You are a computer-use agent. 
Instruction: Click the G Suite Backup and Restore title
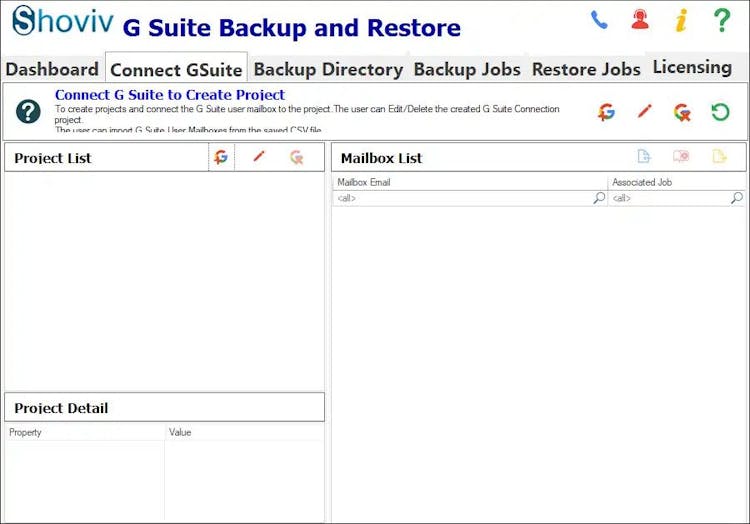(x=292, y=28)
